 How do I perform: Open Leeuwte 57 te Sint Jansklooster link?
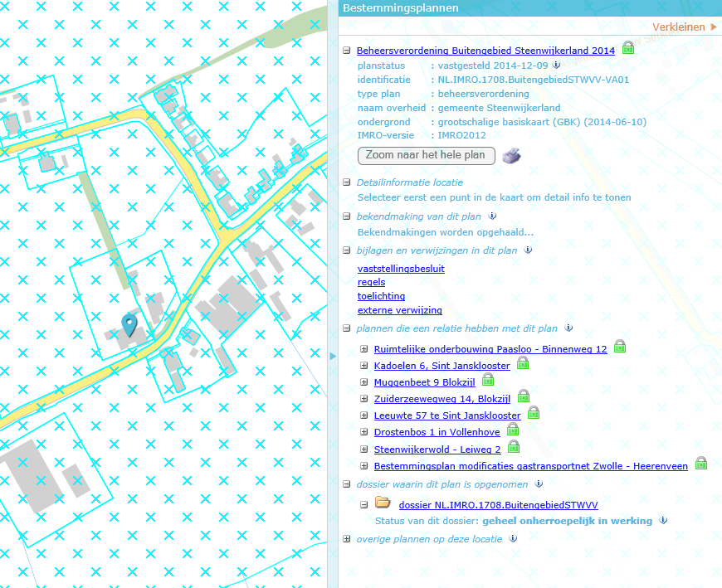tap(447, 415)
